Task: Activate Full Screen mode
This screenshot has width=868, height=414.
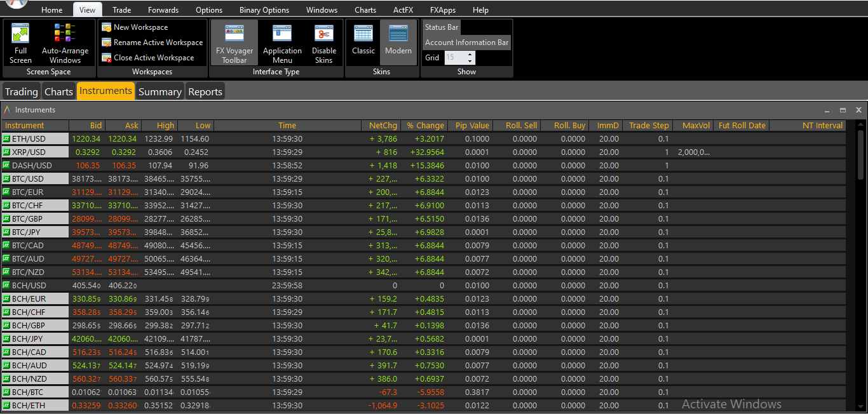Action: [x=20, y=43]
